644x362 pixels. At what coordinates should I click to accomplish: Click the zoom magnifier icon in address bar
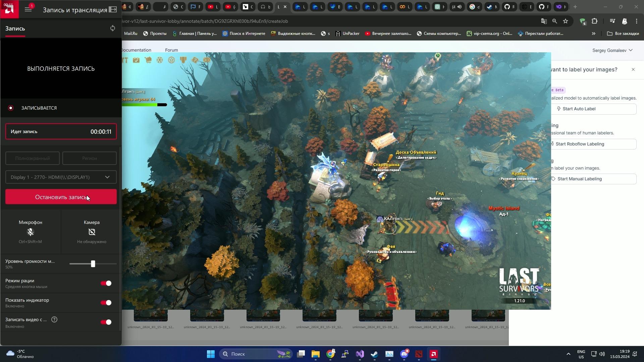point(555,21)
